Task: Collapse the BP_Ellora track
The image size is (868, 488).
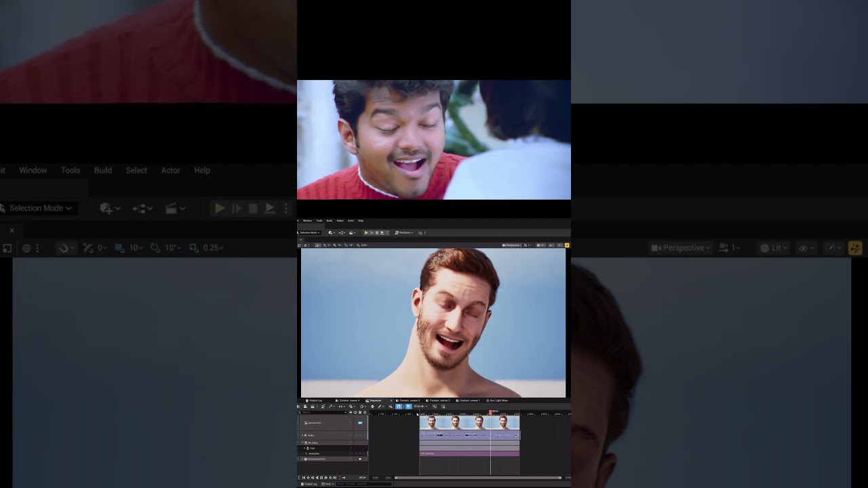Action: pyautogui.click(x=302, y=443)
